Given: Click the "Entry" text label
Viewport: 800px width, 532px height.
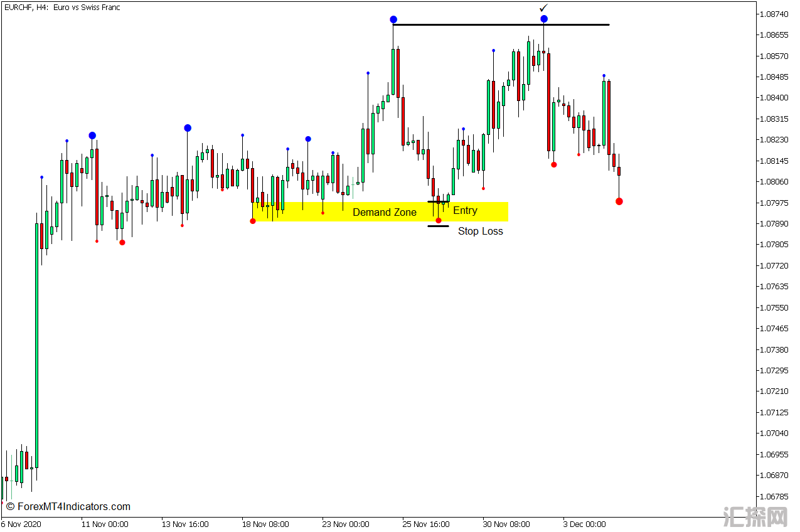Looking at the screenshot, I should [x=465, y=211].
